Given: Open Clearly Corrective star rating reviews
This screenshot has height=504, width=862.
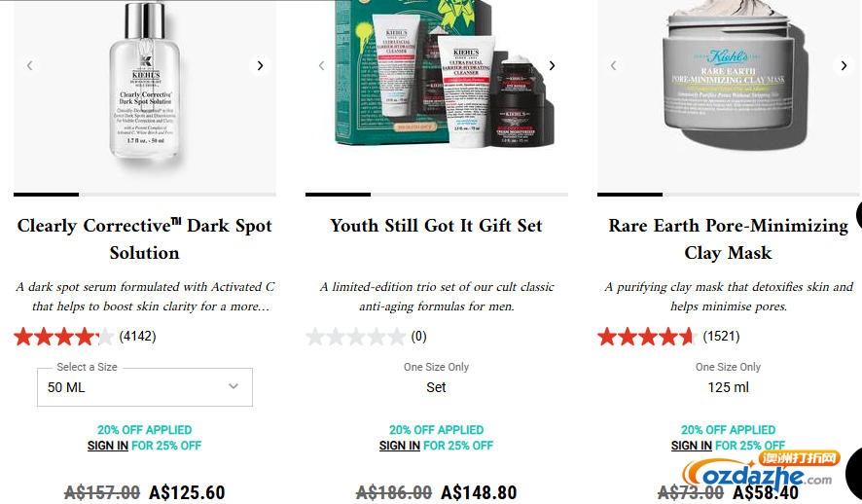Looking at the screenshot, I should (64, 337).
